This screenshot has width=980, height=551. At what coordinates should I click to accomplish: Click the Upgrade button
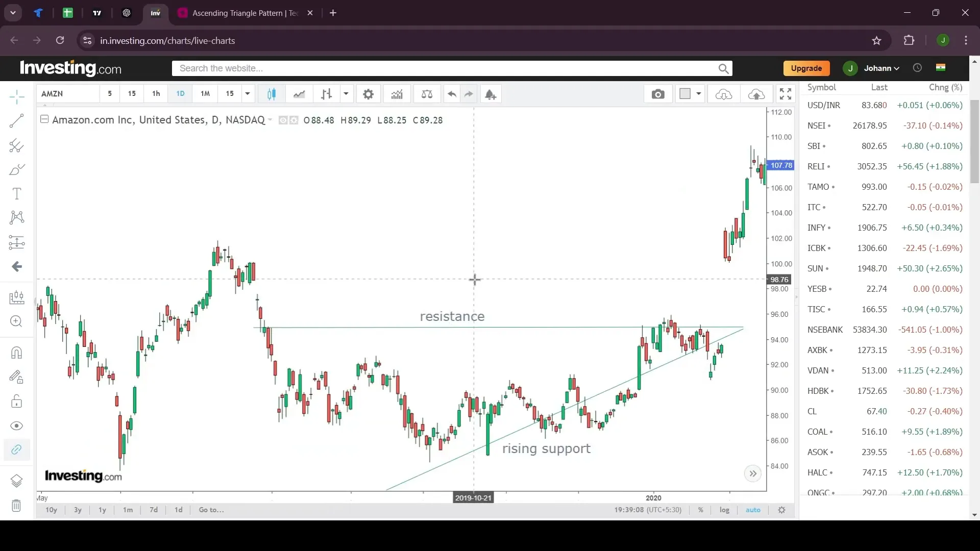(806, 68)
